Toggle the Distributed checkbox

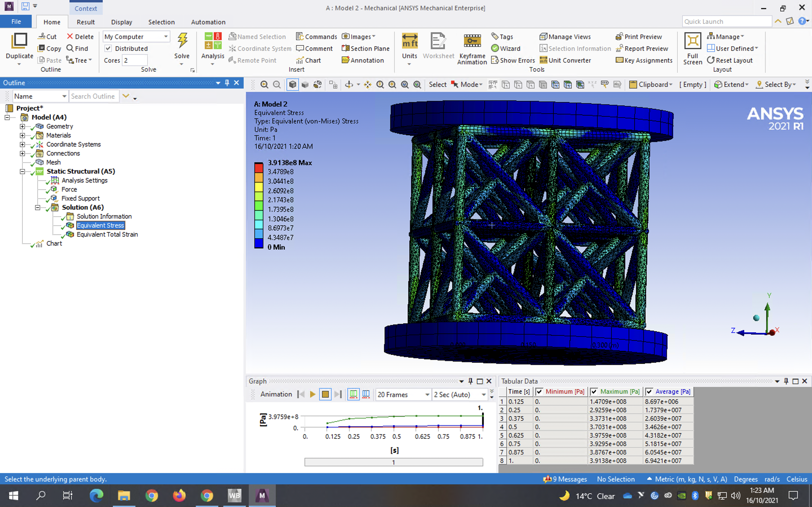(x=108, y=48)
